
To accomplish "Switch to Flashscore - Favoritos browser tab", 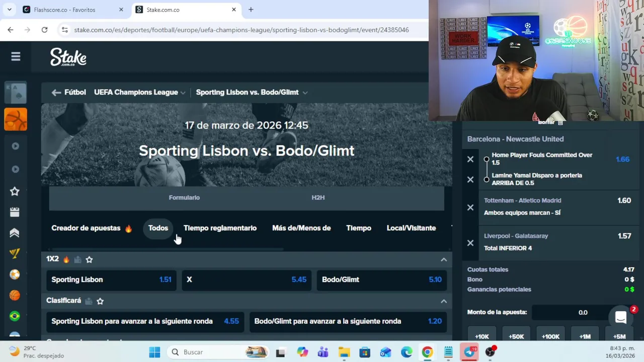I will coord(74,10).
